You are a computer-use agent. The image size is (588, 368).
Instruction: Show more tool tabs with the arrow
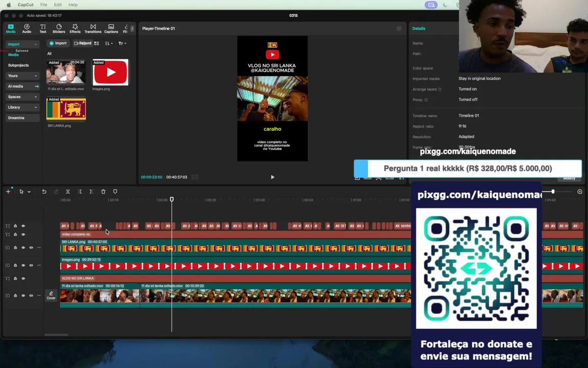(132, 29)
